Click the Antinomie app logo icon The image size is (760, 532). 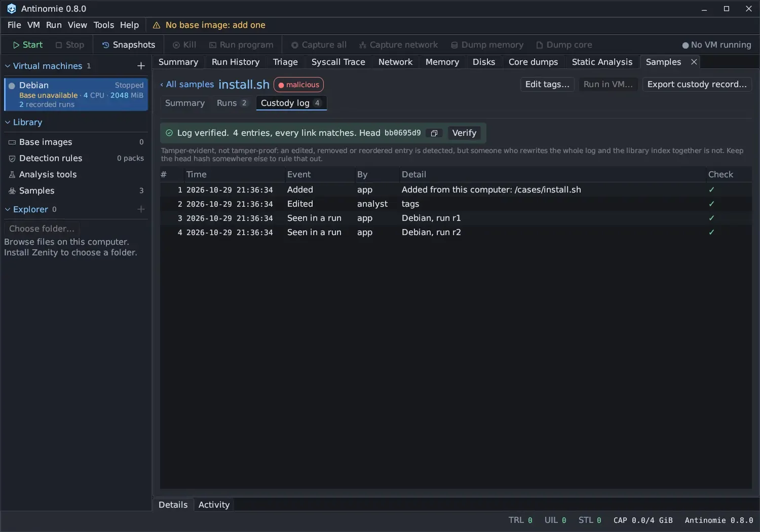pyautogui.click(x=11, y=9)
